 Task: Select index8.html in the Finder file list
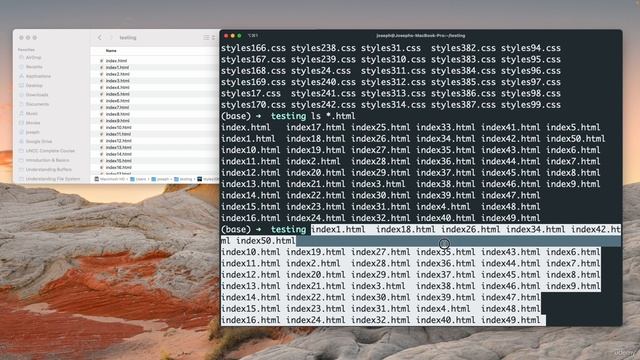tap(118, 114)
